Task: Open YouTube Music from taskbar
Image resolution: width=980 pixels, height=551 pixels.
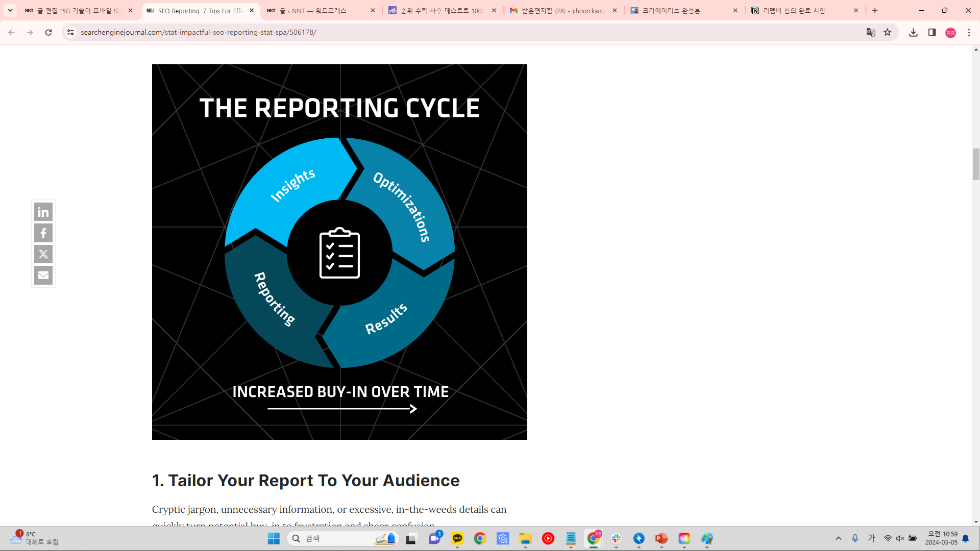Action: pyautogui.click(x=548, y=539)
